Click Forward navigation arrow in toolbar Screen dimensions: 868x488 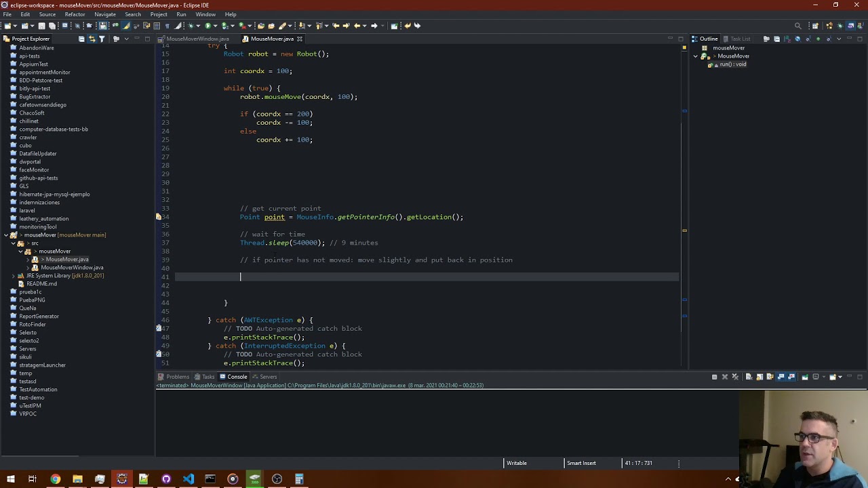click(x=374, y=26)
